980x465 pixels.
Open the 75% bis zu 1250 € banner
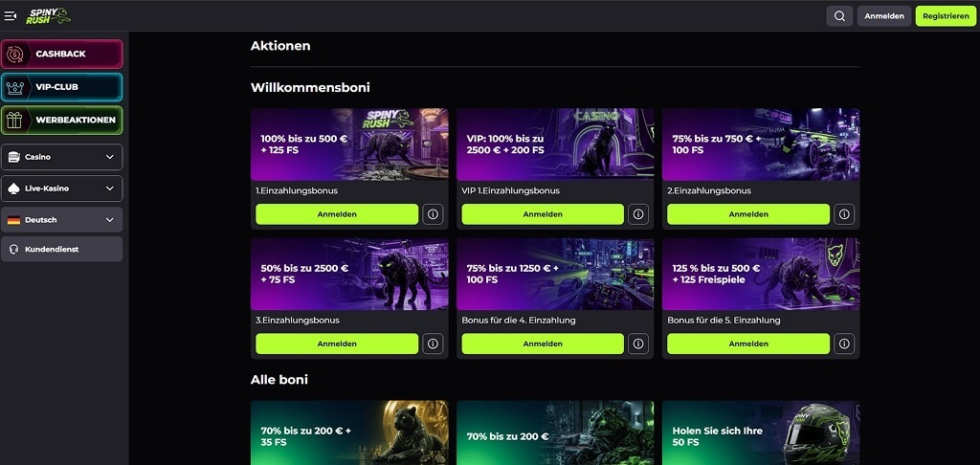555,275
